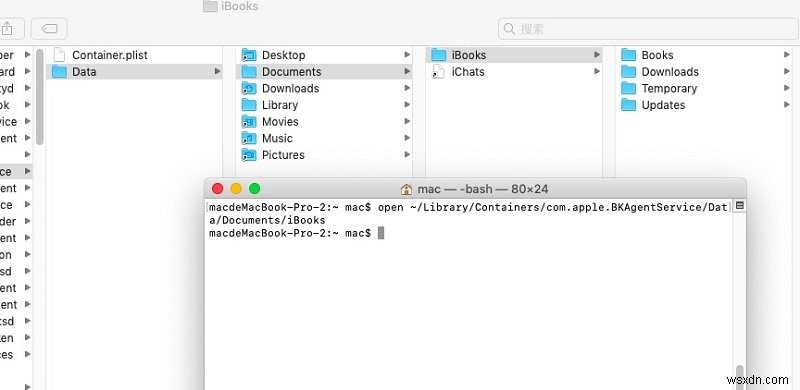This screenshot has width=800, height=390.
Task: Click the Pictures folder name
Action: pos(283,155)
